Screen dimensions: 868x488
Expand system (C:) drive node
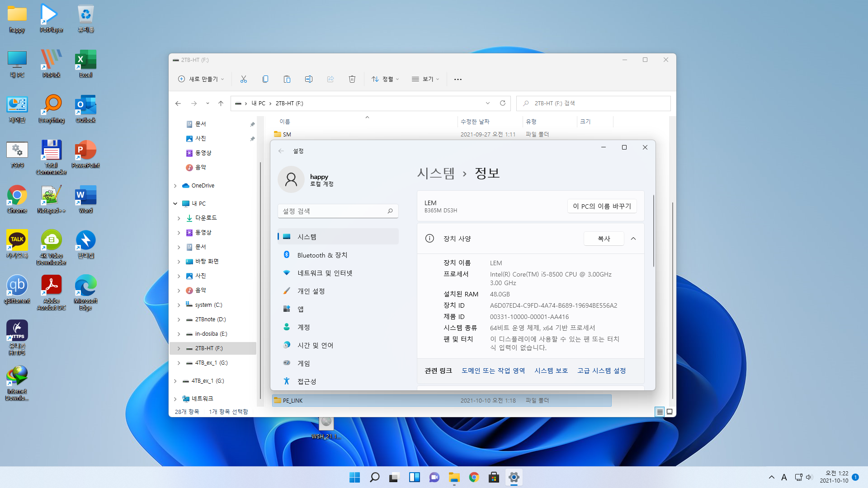(x=179, y=305)
